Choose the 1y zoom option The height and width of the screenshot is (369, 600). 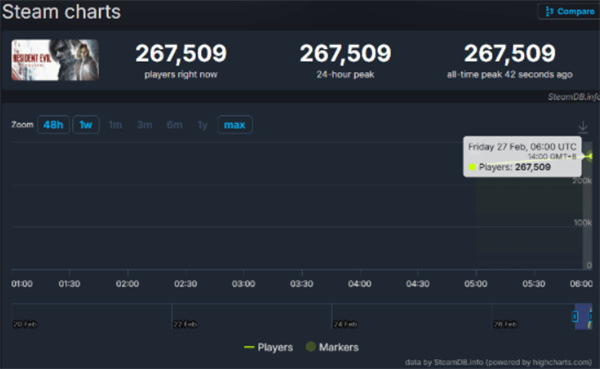point(202,125)
